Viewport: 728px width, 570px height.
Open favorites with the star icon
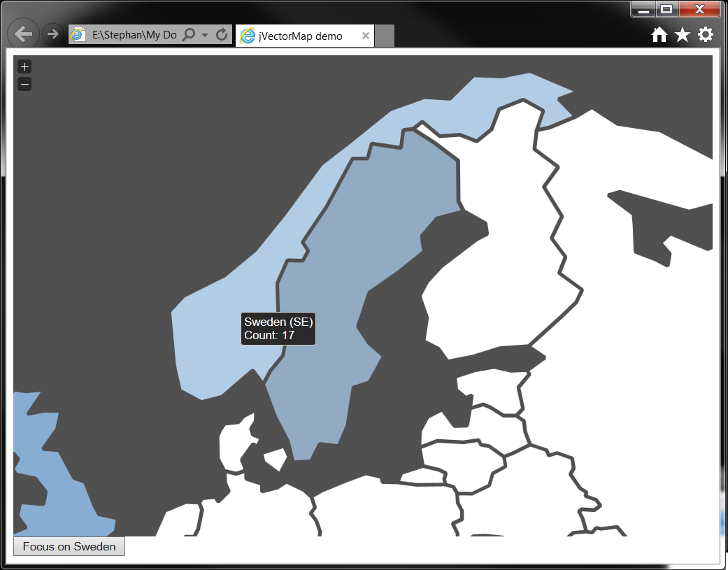click(x=682, y=34)
